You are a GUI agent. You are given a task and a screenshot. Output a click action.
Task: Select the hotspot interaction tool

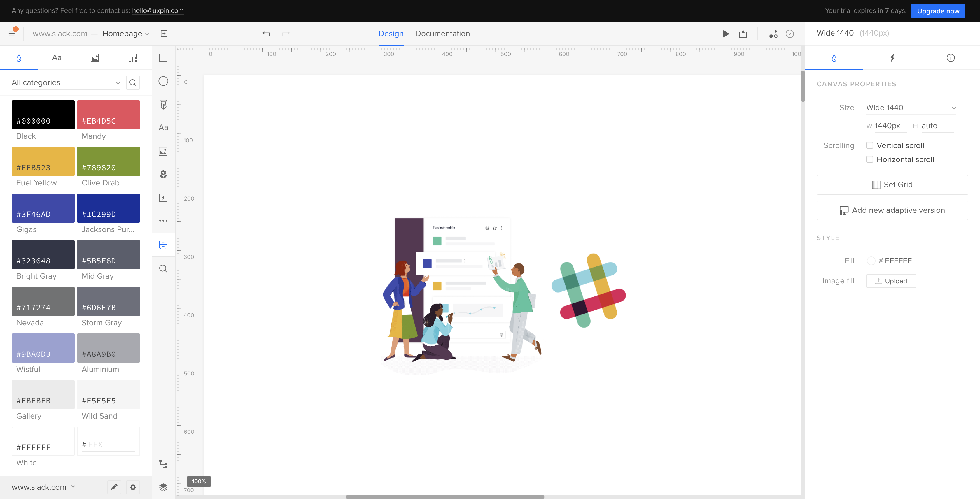[163, 198]
